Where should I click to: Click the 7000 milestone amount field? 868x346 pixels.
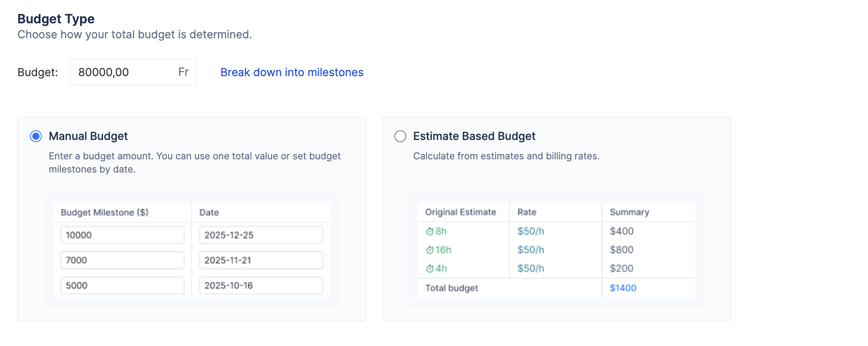(122, 260)
